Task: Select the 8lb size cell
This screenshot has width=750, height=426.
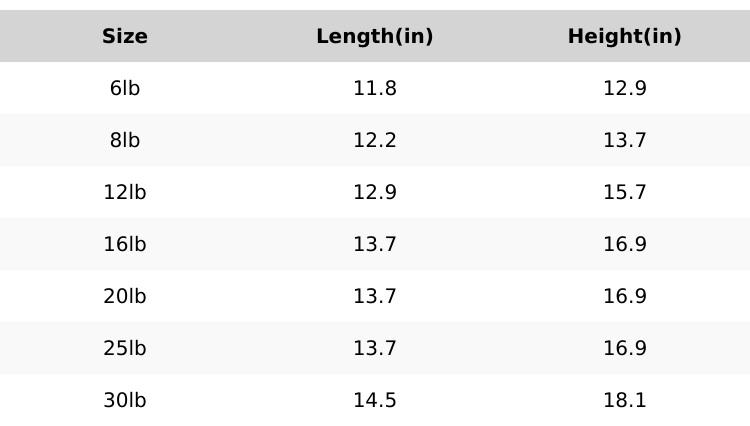Action: pos(125,141)
